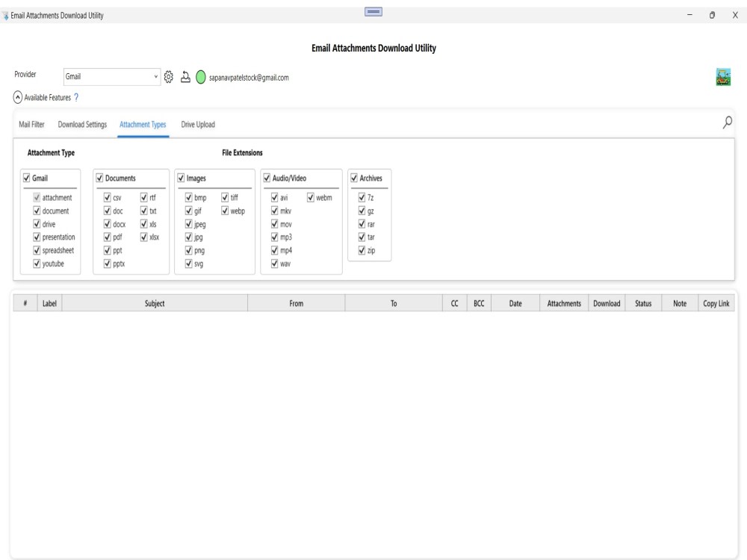
Task: Uncheck the xlsx extension
Action: tap(144, 237)
